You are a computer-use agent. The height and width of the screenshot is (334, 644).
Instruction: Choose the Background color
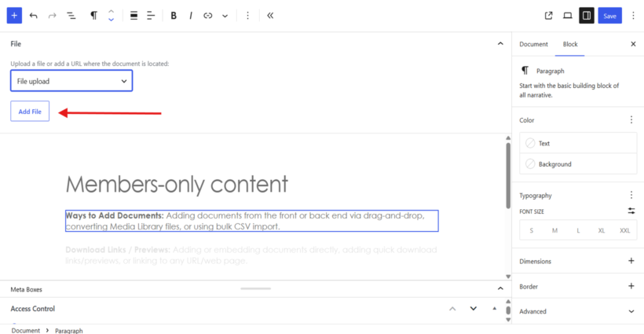click(578, 164)
